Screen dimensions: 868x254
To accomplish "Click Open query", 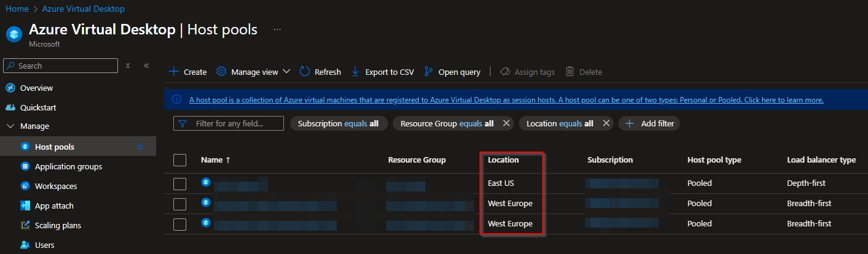I will [x=452, y=72].
